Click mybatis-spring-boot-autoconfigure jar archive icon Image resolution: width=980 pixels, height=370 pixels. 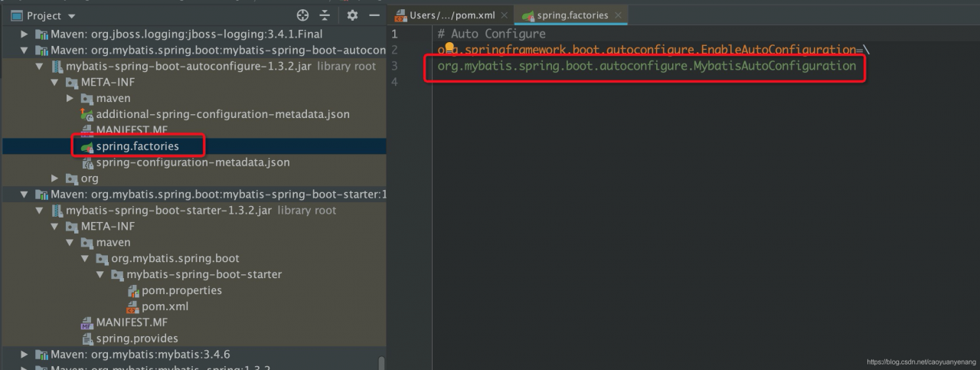click(57, 67)
